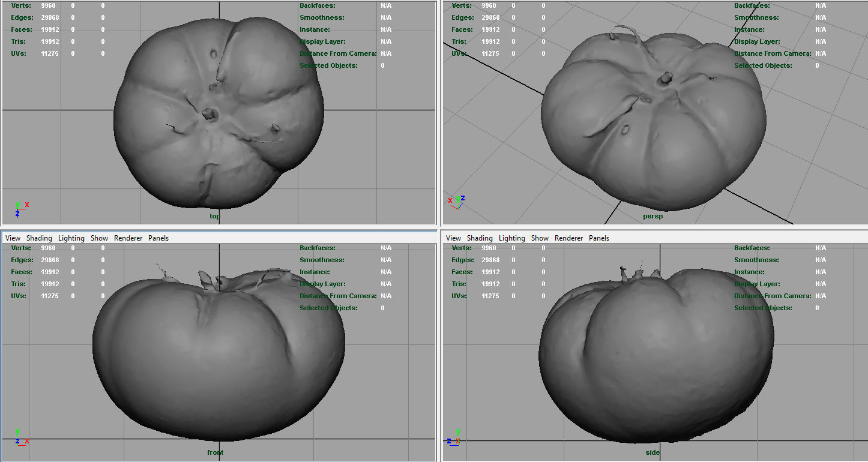
Task: Open the Panels menu in front panel
Action: pyautogui.click(x=158, y=238)
